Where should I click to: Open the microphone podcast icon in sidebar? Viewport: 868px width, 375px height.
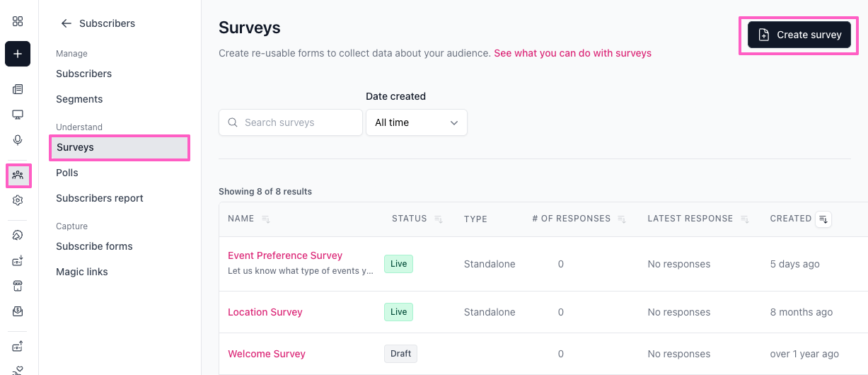(18, 140)
